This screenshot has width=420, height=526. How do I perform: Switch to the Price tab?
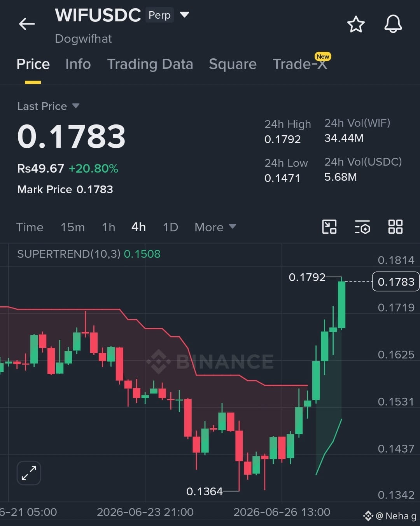[x=33, y=64]
